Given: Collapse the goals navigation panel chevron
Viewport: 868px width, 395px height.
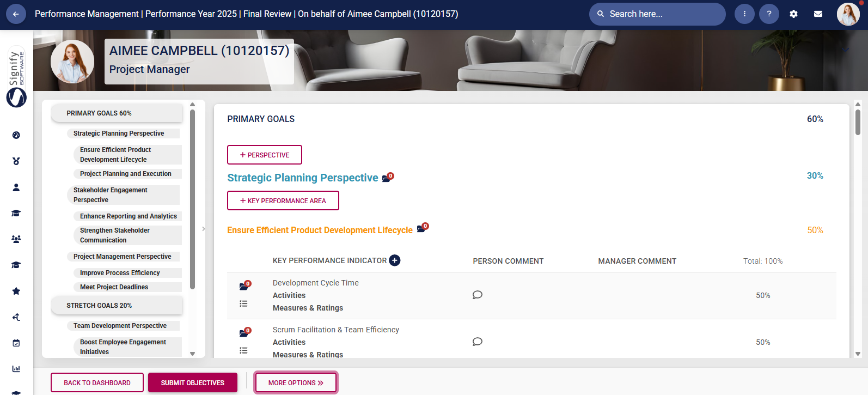Looking at the screenshot, I should (x=204, y=229).
